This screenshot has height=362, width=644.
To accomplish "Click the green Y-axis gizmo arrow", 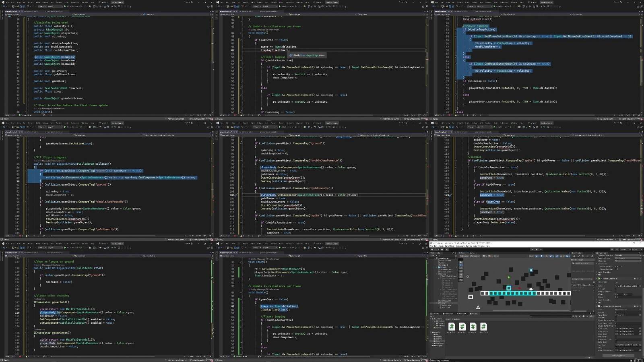I will coord(509,277).
